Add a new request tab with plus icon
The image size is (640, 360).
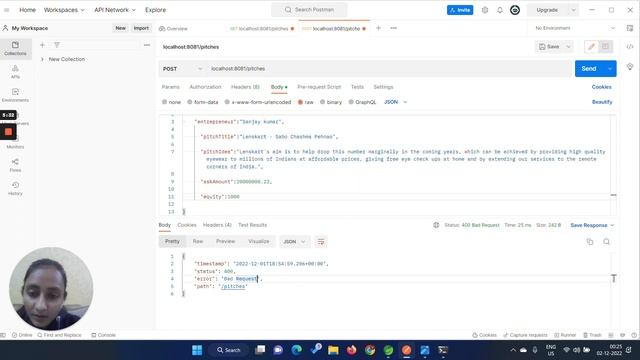[378, 28]
